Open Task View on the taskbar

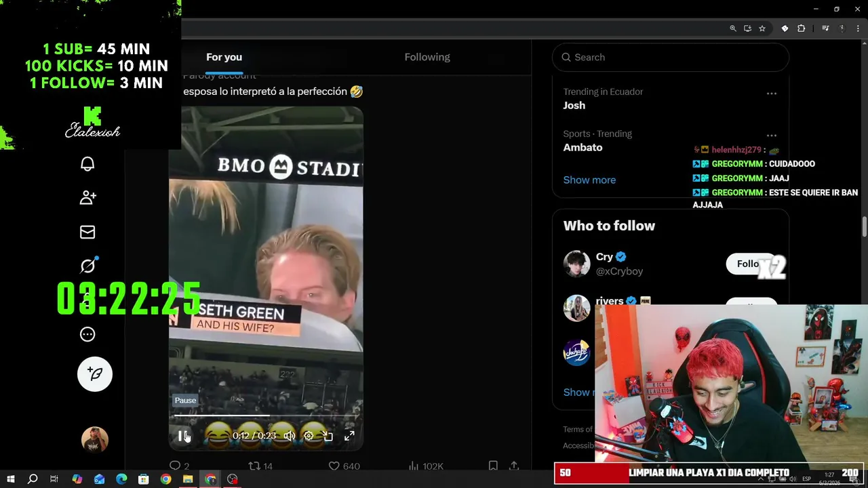pos(54,479)
